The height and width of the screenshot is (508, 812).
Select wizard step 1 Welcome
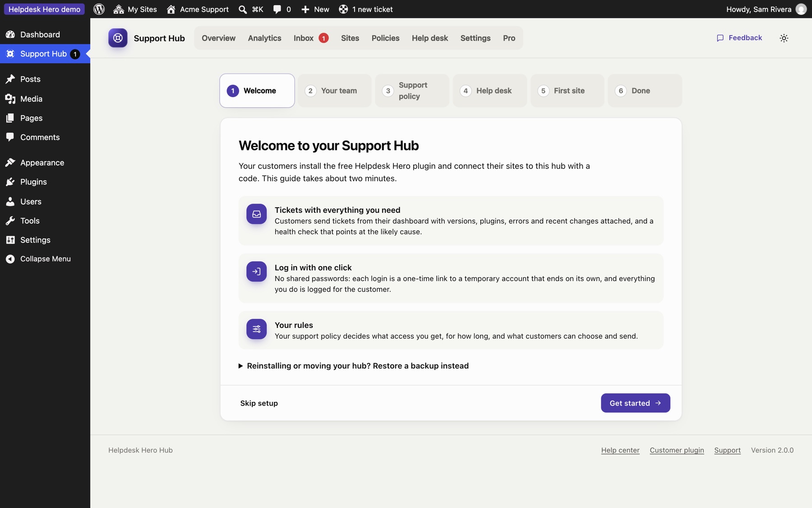tap(257, 91)
